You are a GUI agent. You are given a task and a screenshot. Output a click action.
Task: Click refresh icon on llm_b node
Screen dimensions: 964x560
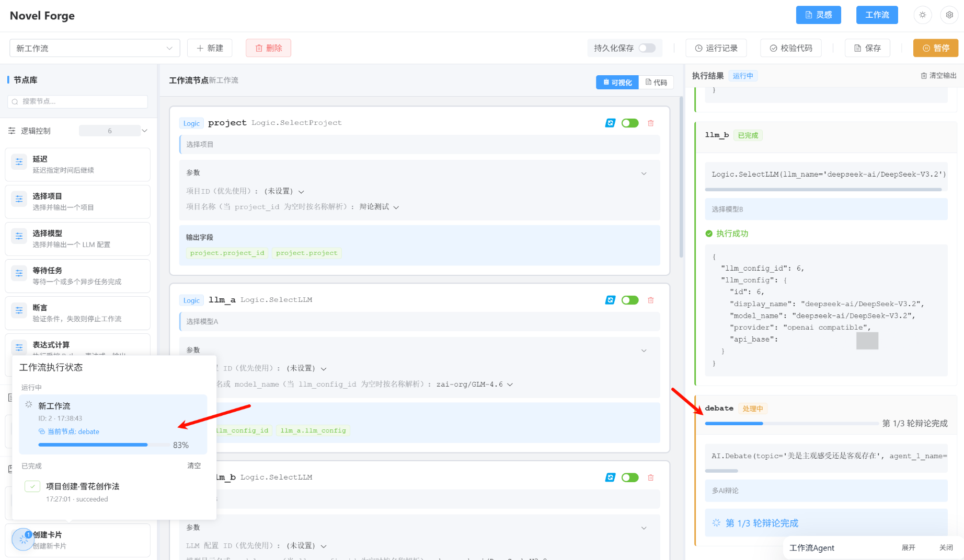(610, 477)
